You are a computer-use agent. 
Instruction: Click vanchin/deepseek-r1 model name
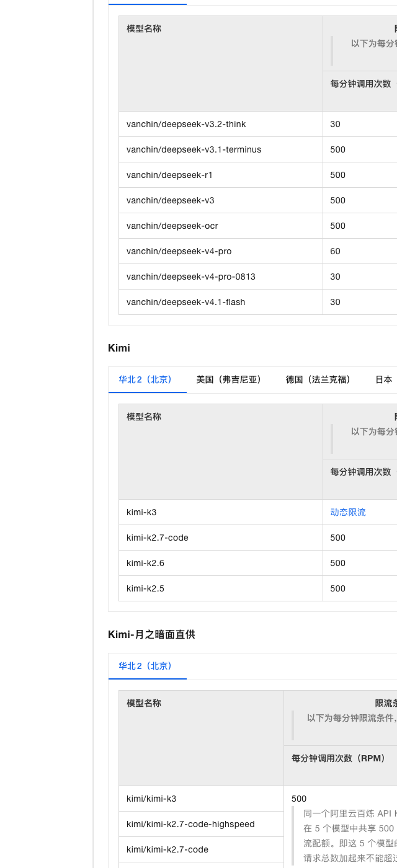(169, 175)
